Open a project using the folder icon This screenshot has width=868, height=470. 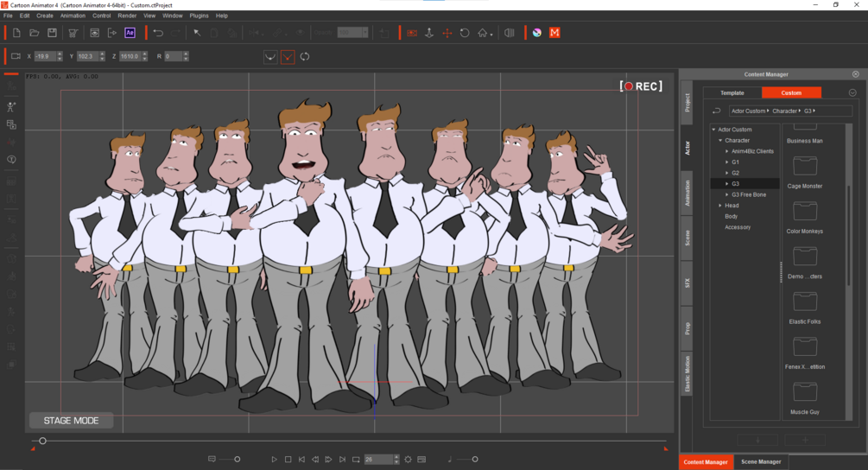[x=35, y=33]
